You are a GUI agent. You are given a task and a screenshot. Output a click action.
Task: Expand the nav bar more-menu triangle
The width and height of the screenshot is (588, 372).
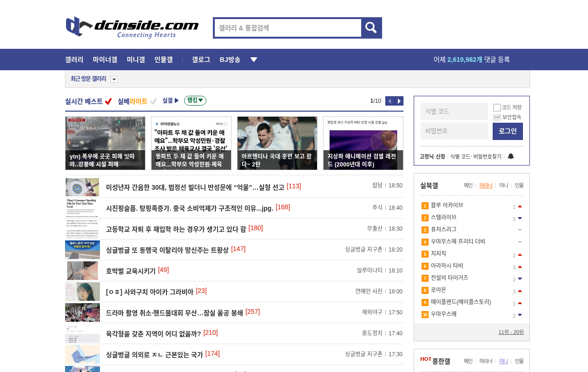tap(254, 60)
